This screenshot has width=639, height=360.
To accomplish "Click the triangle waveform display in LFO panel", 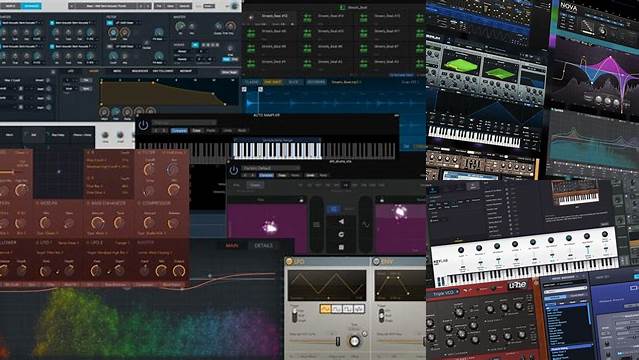I will 327,286.
